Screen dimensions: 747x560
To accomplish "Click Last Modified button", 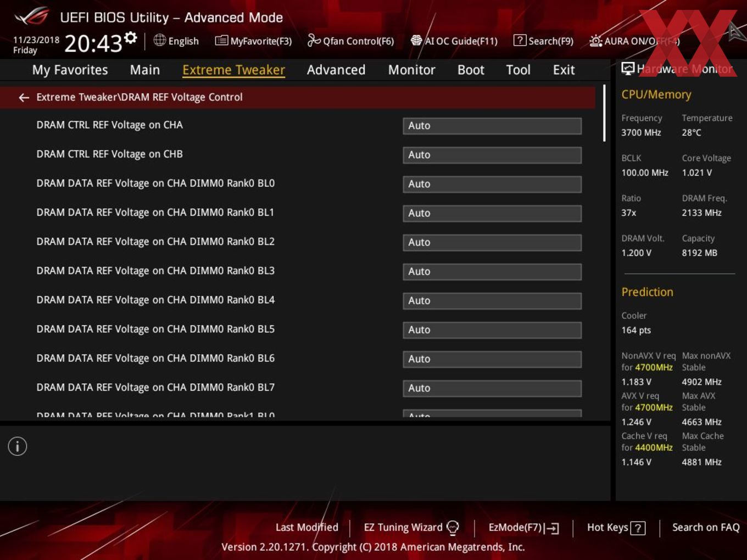I will click(306, 527).
